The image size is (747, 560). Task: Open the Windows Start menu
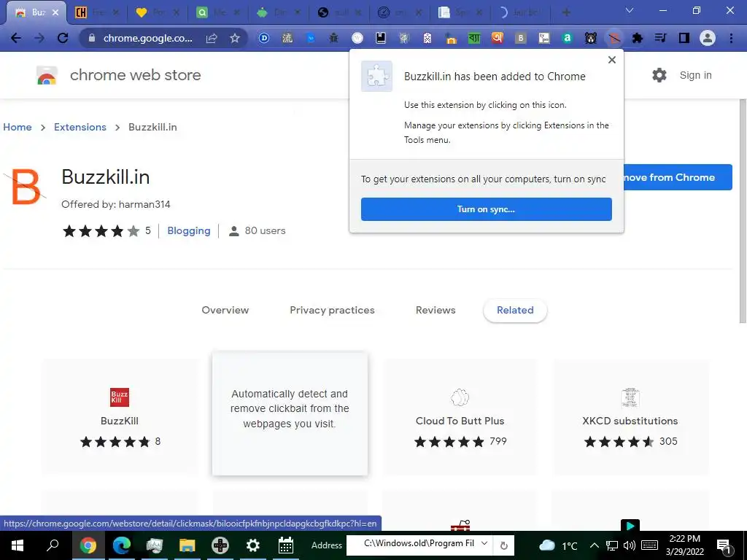coord(18,545)
